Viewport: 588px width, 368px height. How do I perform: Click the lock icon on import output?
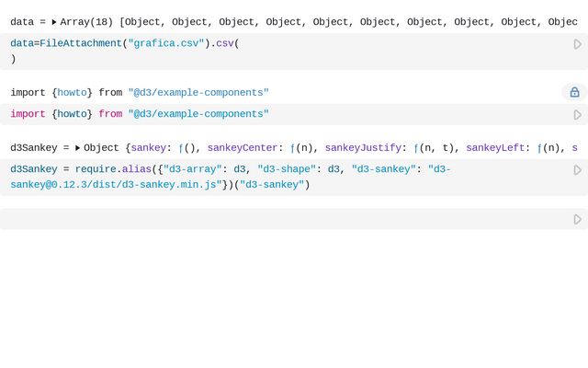click(574, 92)
